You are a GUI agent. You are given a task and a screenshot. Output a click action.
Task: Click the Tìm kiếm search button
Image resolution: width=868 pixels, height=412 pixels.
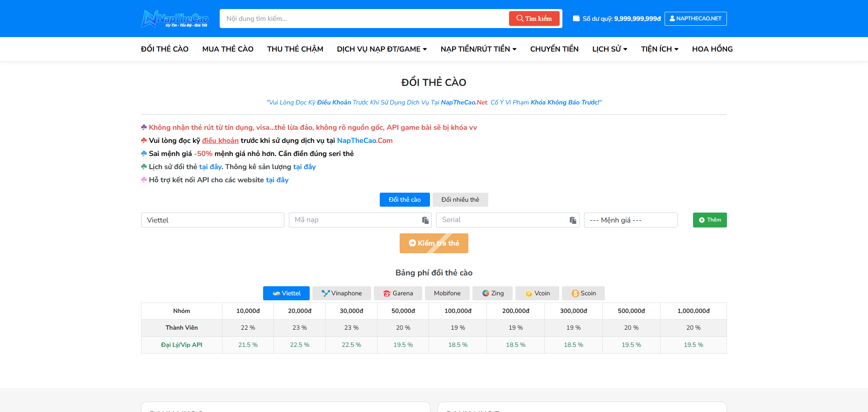point(534,19)
